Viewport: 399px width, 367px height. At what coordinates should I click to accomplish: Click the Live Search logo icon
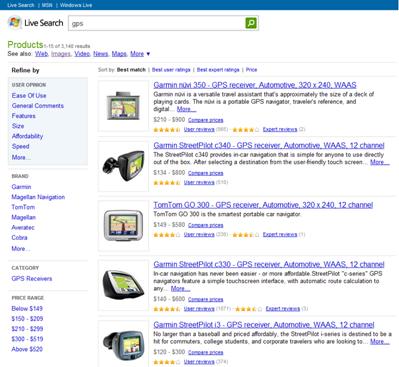coord(14,23)
